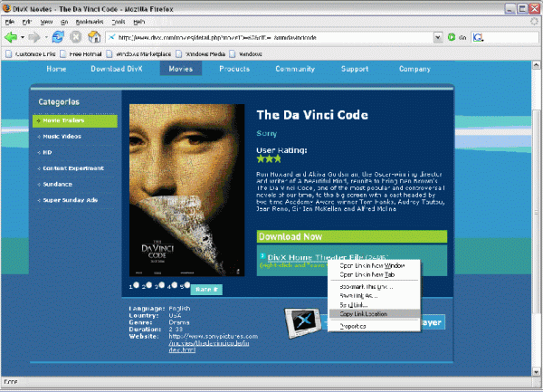
Task: Open the Forward button history dropdown arrow
Action: 46,37
